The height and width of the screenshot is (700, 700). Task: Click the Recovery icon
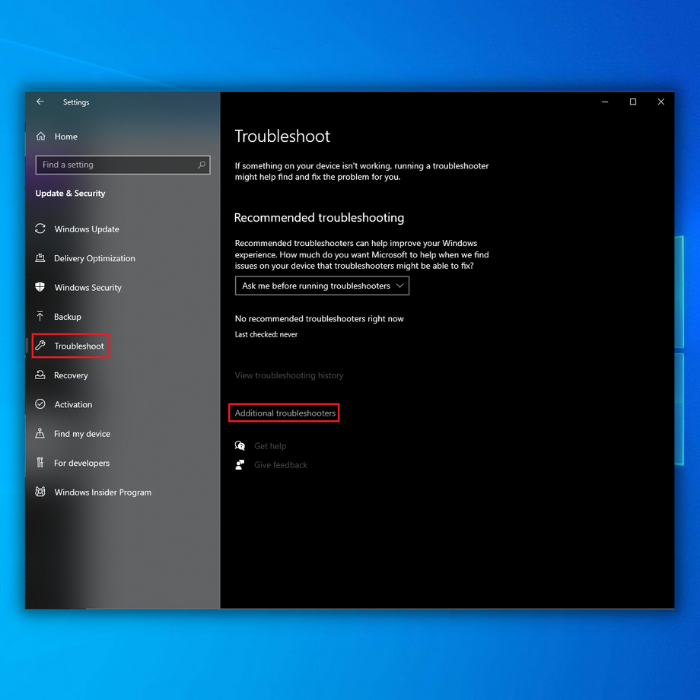[40, 375]
